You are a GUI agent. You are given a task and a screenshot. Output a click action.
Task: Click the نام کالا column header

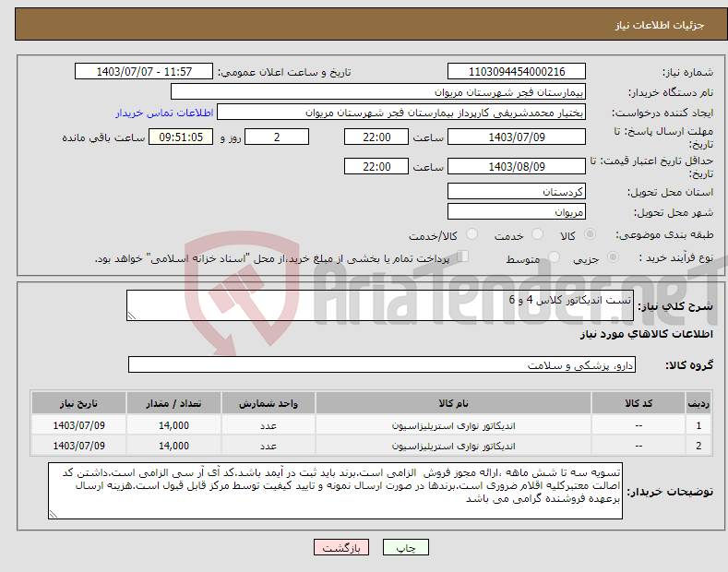[x=453, y=403]
